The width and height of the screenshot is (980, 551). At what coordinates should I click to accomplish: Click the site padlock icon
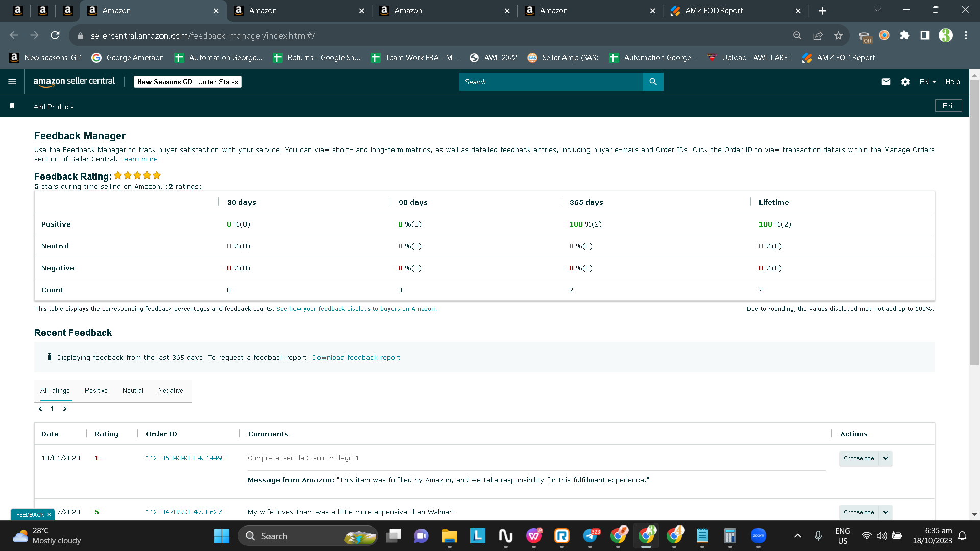pos(80,36)
